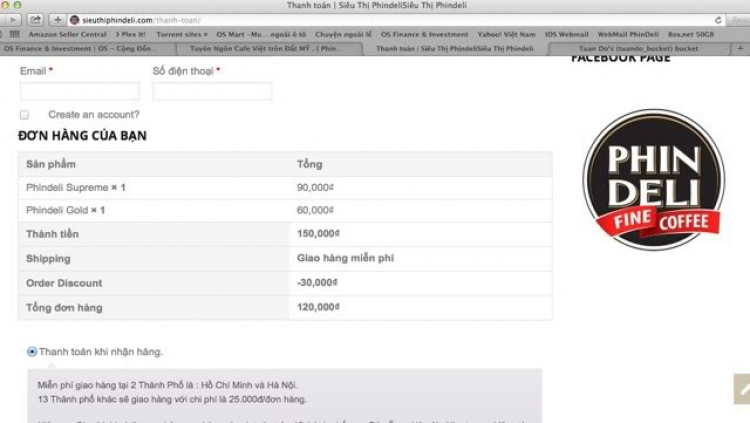
Task: Open the Plex It! bookmark
Action: point(131,34)
